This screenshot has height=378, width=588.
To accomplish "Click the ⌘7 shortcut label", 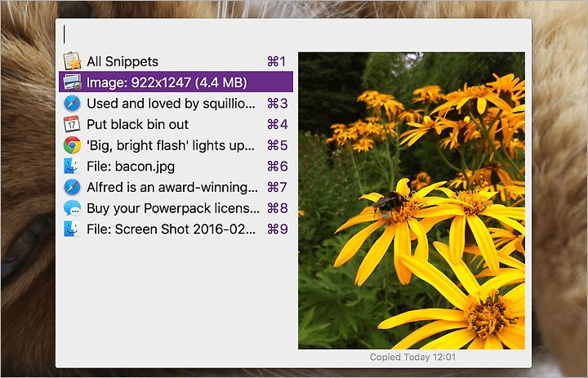I will (x=278, y=188).
